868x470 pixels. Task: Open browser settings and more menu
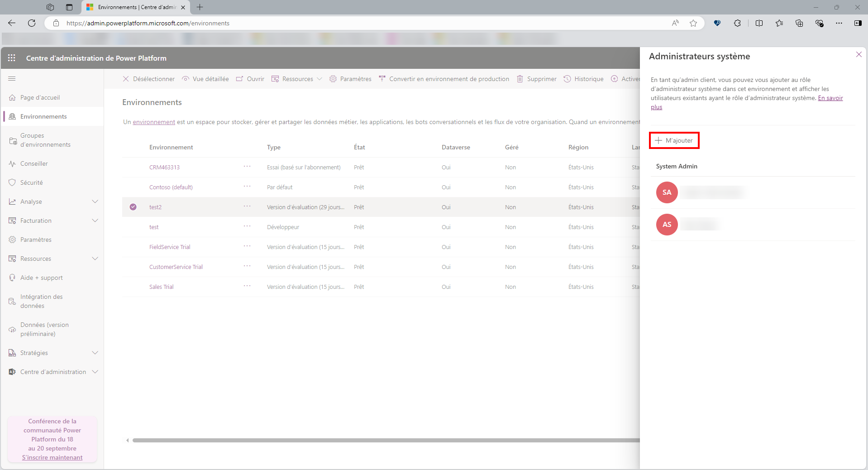(839, 23)
